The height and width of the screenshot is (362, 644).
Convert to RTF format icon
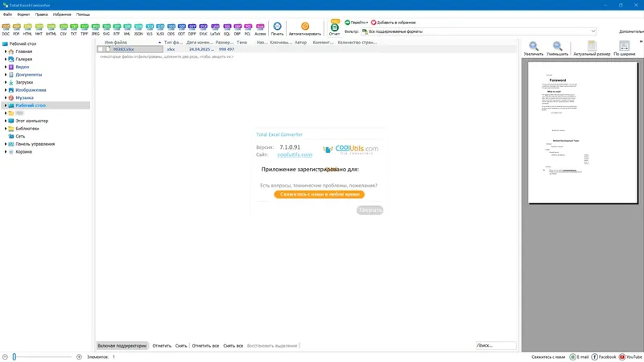[117, 29]
